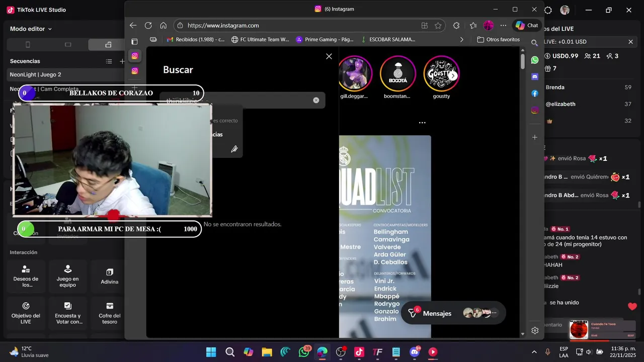Open the Windows Start menu

point(211,352)
